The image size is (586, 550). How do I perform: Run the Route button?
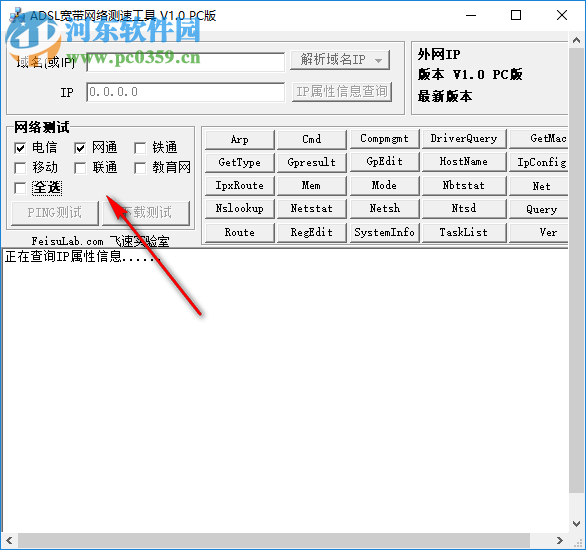240,232
